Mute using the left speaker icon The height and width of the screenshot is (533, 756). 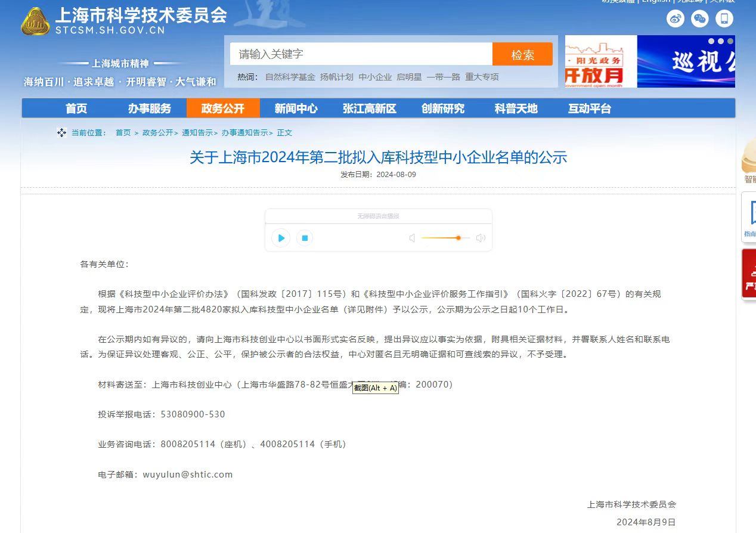point(411,238)
